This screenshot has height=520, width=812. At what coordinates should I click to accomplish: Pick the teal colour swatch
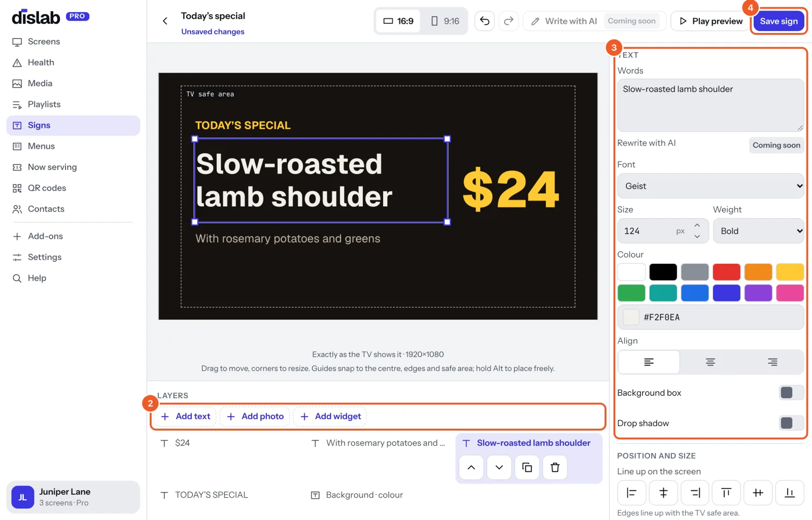pos(663,293)
